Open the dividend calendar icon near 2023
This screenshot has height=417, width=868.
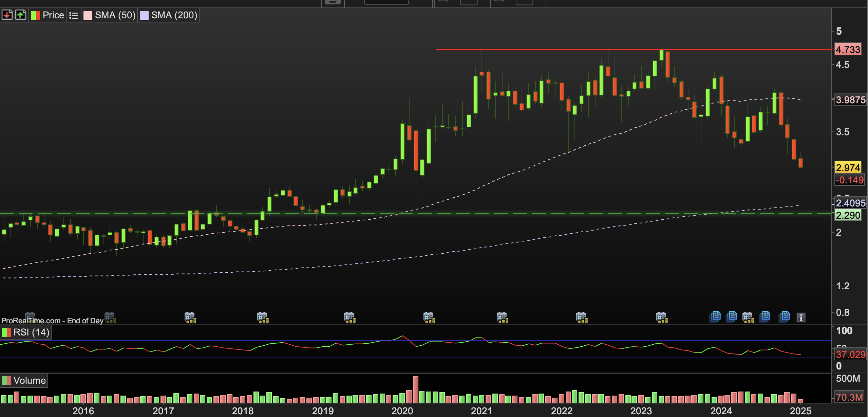tap(661, 318)
